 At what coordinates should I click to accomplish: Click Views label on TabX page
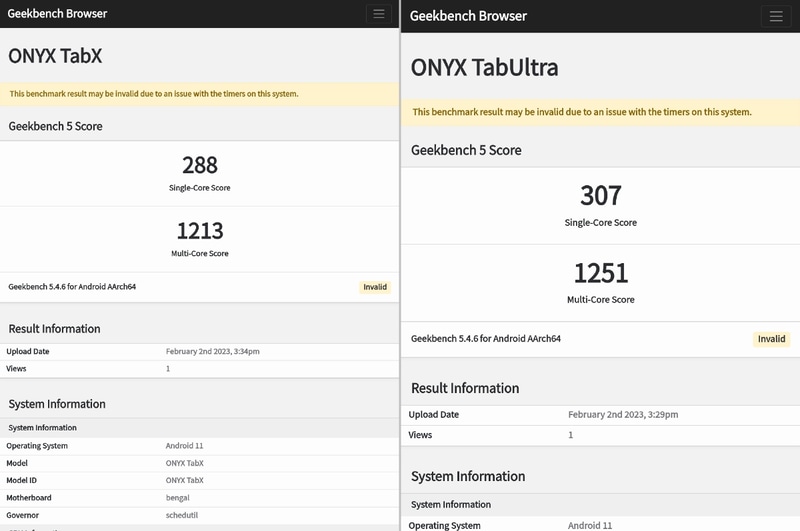[16, 369]
